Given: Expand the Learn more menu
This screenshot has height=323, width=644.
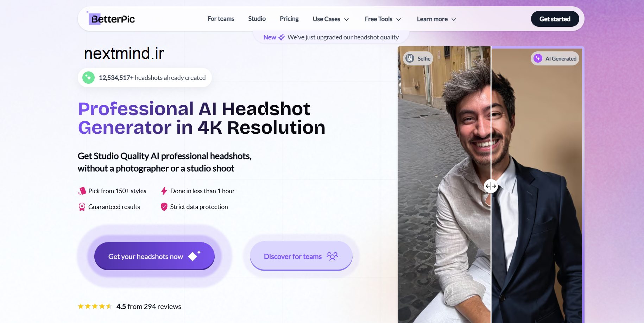Looking at the screenshot, I should [436, 19].
